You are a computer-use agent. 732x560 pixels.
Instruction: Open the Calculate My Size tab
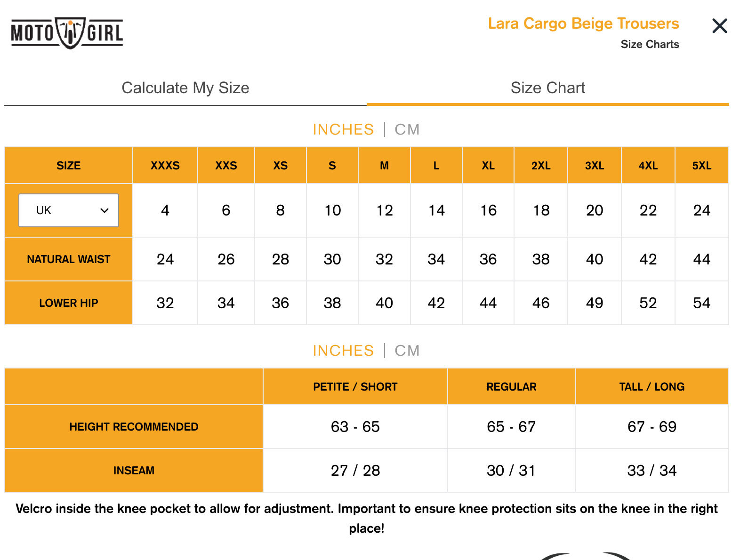point(185,88)
